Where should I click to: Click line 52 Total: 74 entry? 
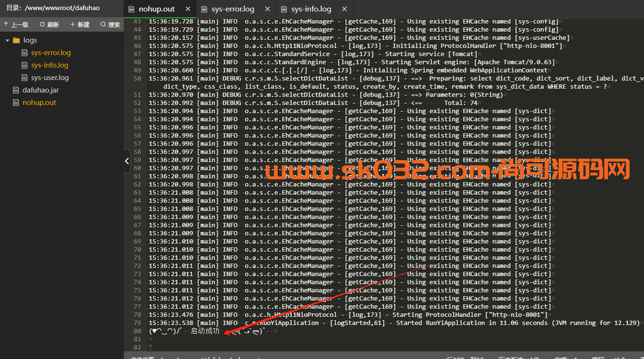pyautogui.click(x=313, y=103)
